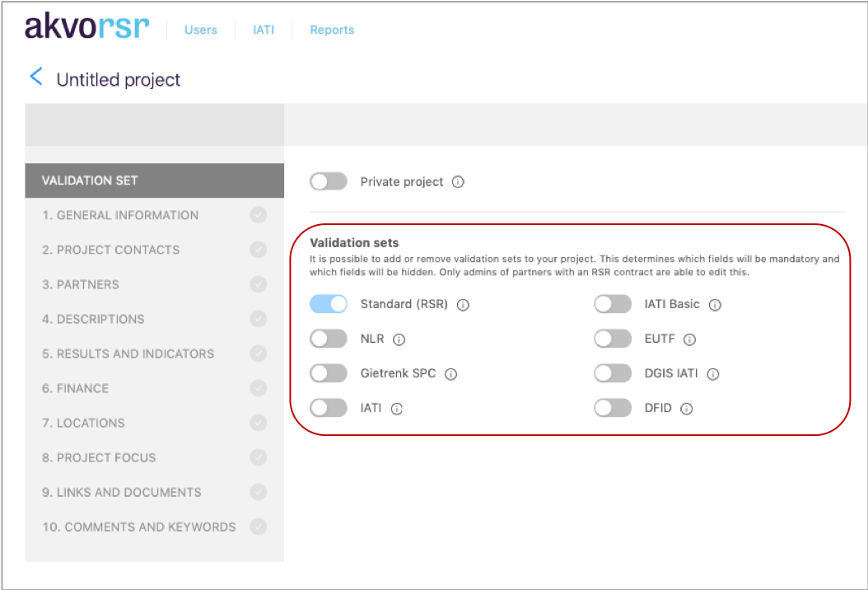Enable the IATI Basic toggle
868x590 pixels.
point(613,303)
